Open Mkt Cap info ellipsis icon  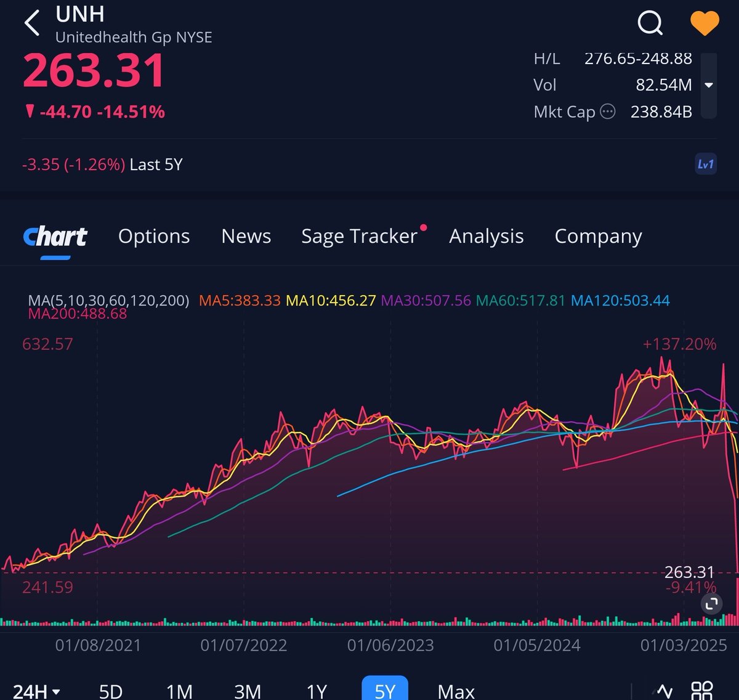607,112
